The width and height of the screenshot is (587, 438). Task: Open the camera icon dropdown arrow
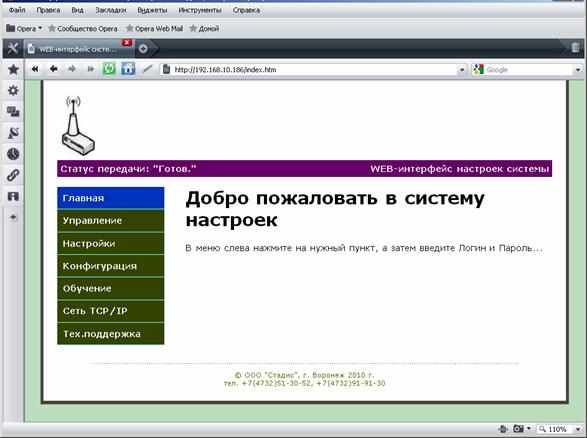[529, 428]
